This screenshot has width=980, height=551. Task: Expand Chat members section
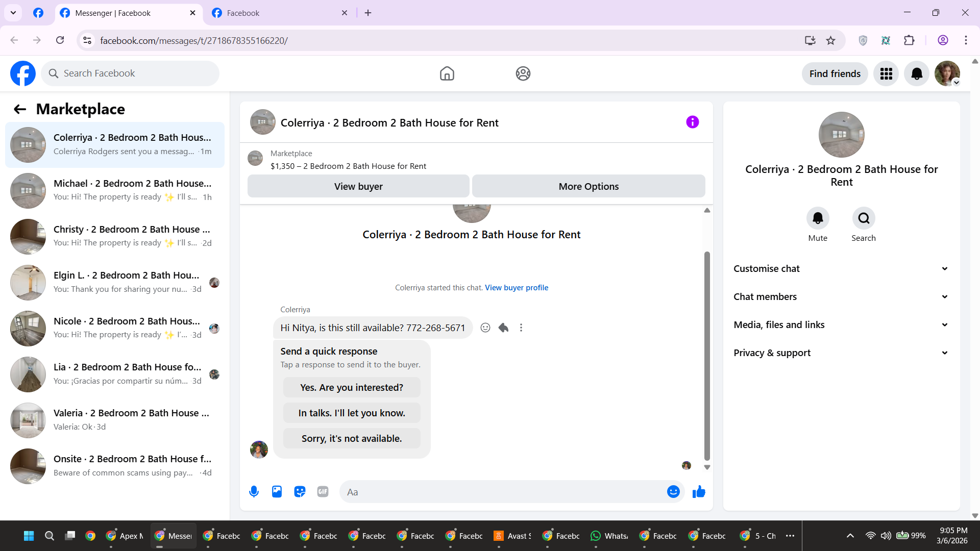pos(841,297)
